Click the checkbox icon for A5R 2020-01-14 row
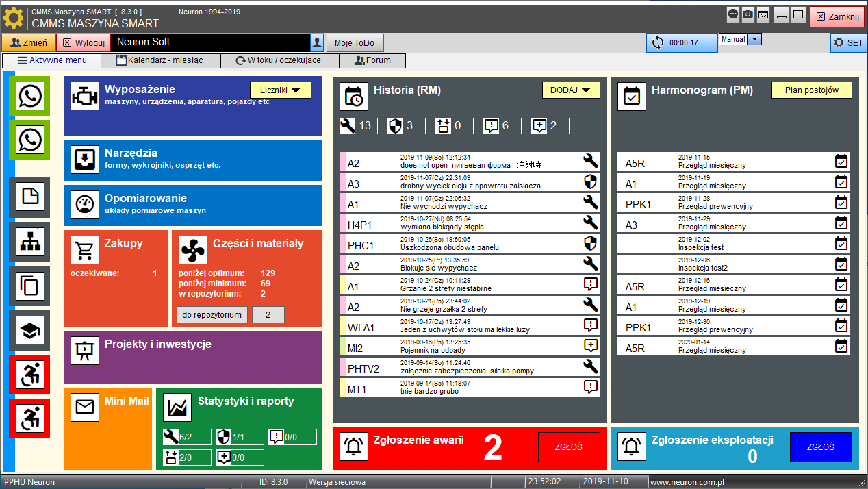Viewport: 868px width, 489px height. coord(841,346)
